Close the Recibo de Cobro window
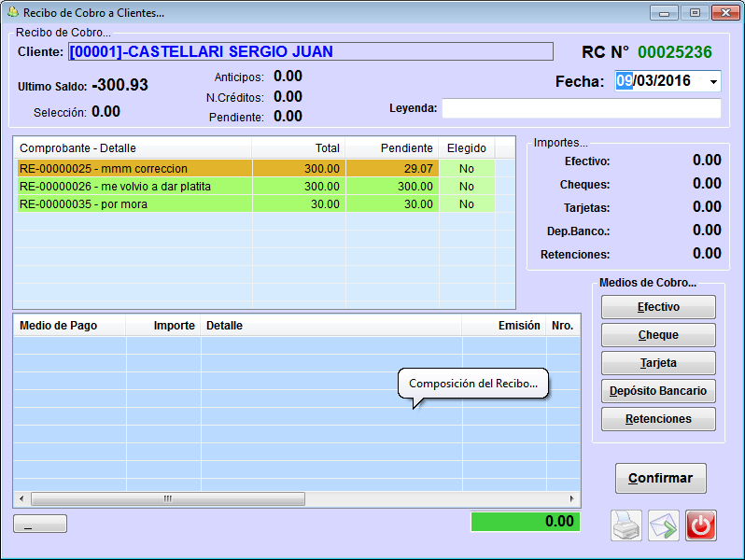The width and height of the screenshot is (745, 560). (x=725, y=13)
